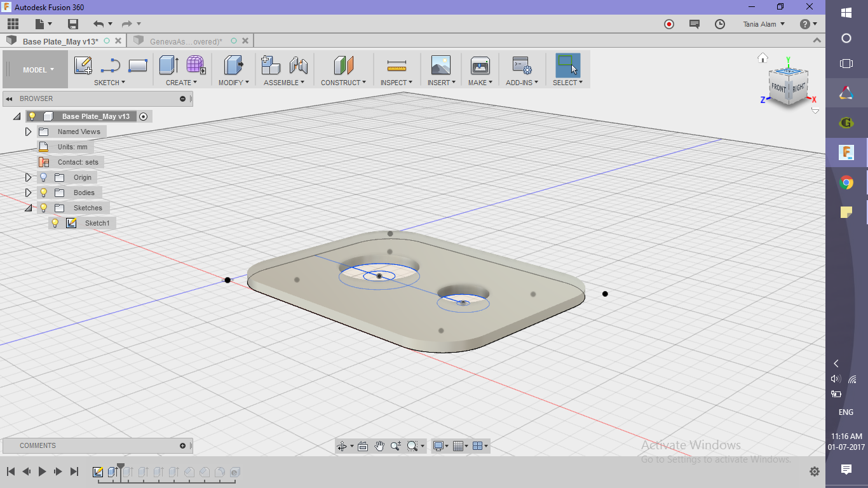Open the Tania Alam account menu

tap(764, 24)
